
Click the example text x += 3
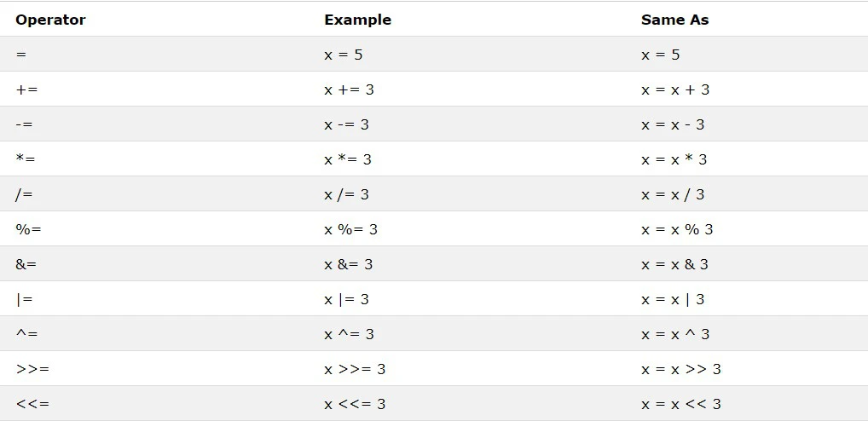pos(349,89)
